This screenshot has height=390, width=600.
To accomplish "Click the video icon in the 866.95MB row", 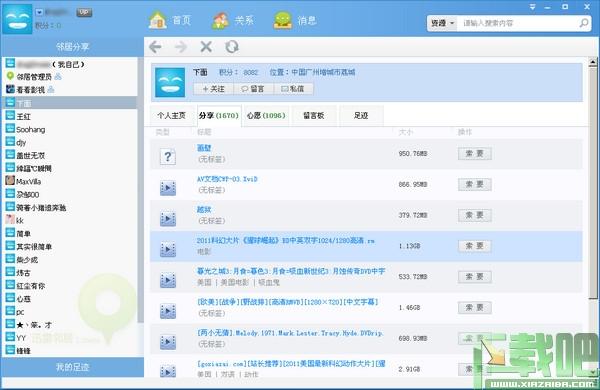I will [168, 188].
